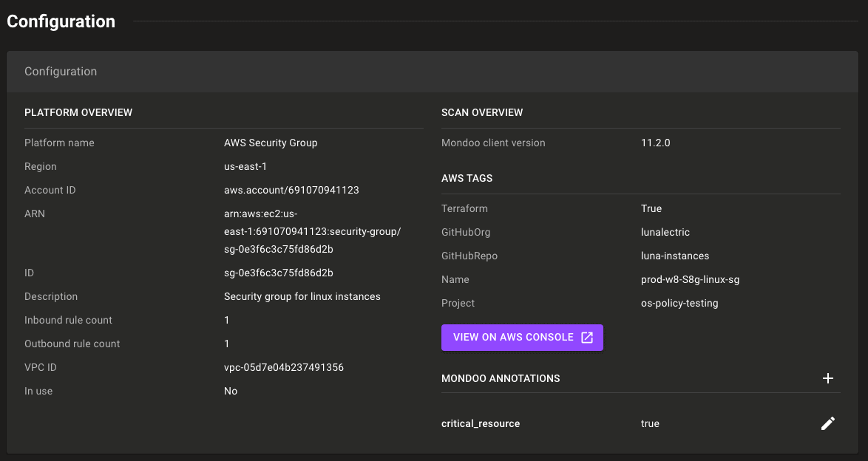Select the Name tag prod-w8-S8g-linux-sg

[689, 279]
